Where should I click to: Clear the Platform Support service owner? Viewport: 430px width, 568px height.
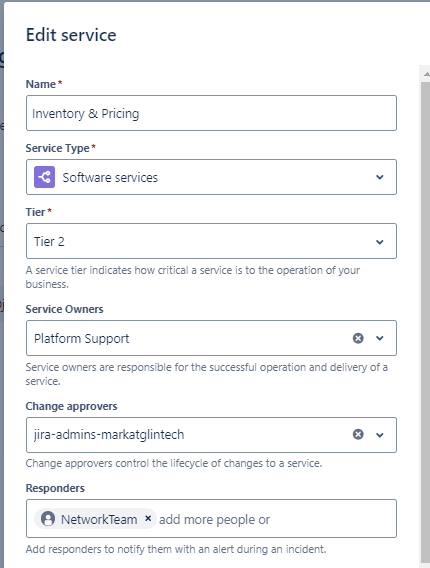[358, 338]
